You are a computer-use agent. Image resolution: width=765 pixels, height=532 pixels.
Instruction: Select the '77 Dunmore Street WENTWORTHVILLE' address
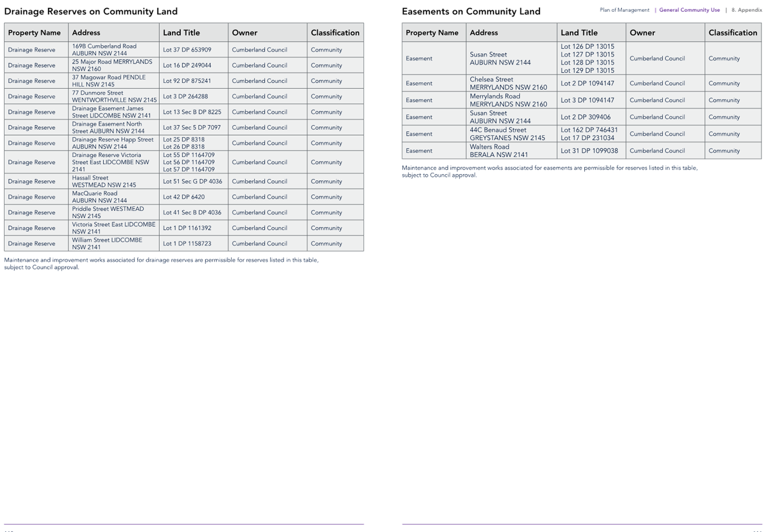tap(114, 96)
